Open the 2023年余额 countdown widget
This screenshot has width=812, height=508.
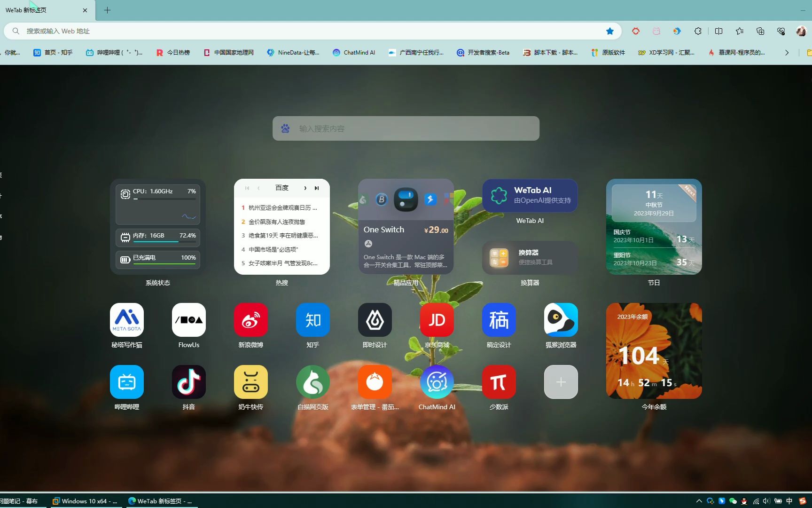pyautogui.click(x=654, y=351)
